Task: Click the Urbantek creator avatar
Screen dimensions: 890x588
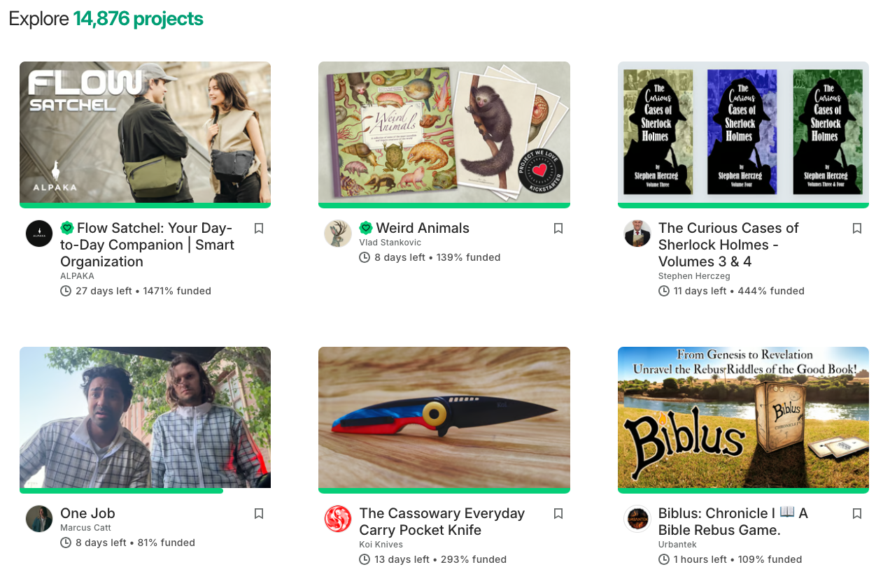Action: click(637, 518)
